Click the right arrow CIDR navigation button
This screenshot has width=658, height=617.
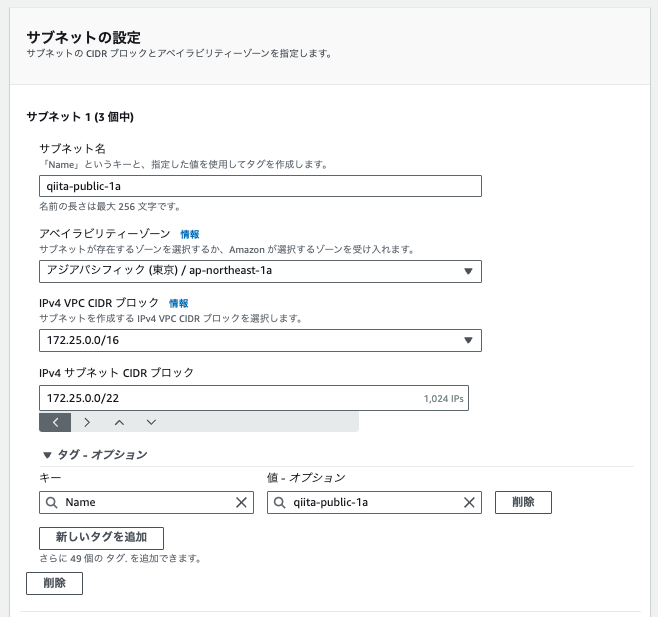tap(87, 422)
